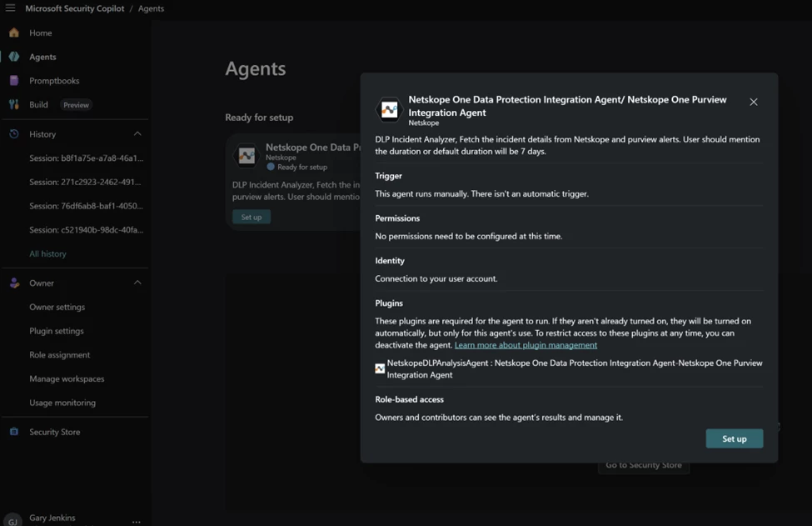Click Microsoft Security Copilot breadcrumb
The image size is (812, 526).
75,8
